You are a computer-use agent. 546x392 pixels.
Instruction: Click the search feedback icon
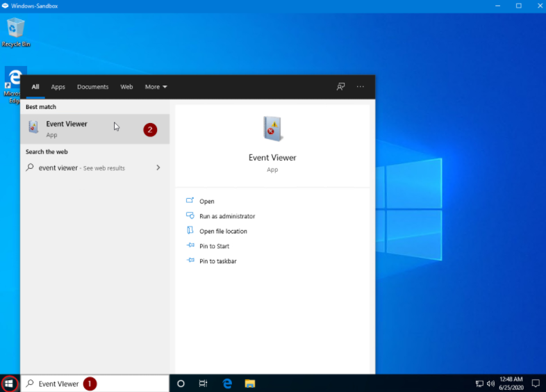[x=340, y=87]
